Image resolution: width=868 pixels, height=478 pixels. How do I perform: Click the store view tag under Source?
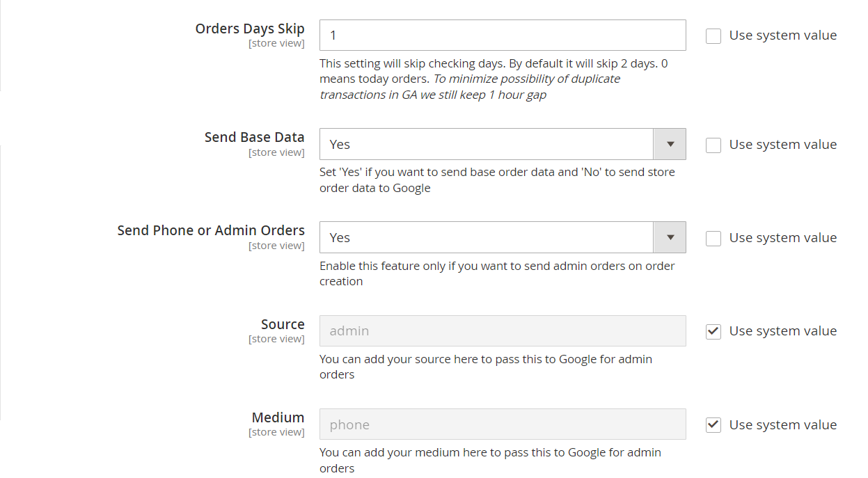(276, 340)
